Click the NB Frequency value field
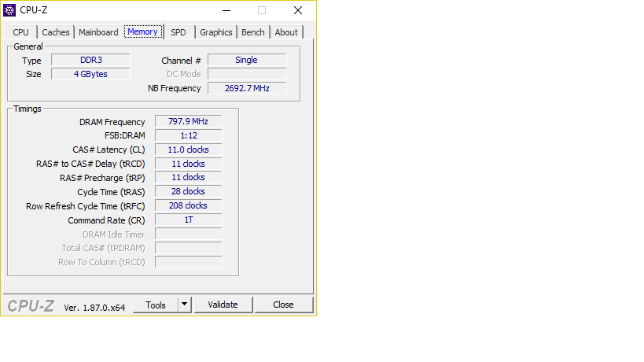644x362 pixels. [247, 88]
